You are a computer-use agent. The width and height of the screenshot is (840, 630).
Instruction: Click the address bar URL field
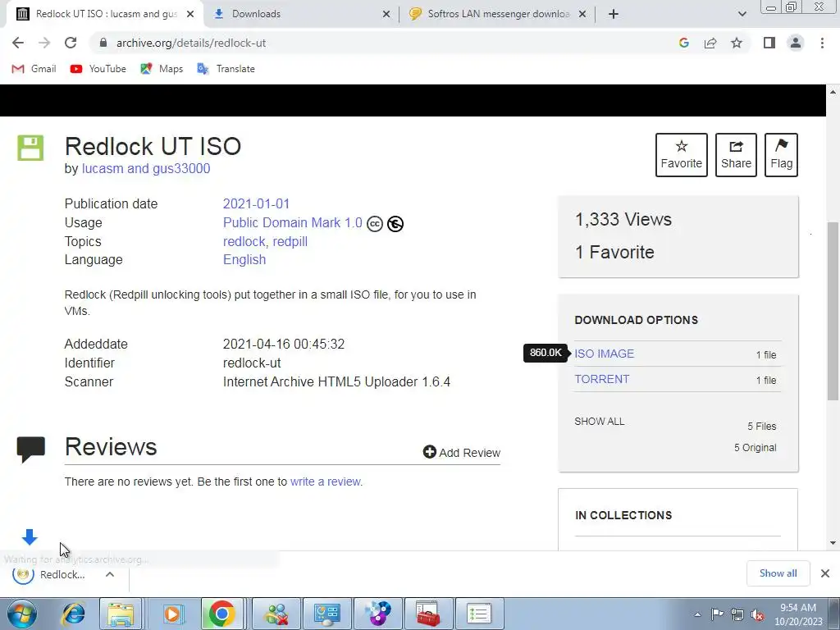pyautogui.click(x=381, y=43)
